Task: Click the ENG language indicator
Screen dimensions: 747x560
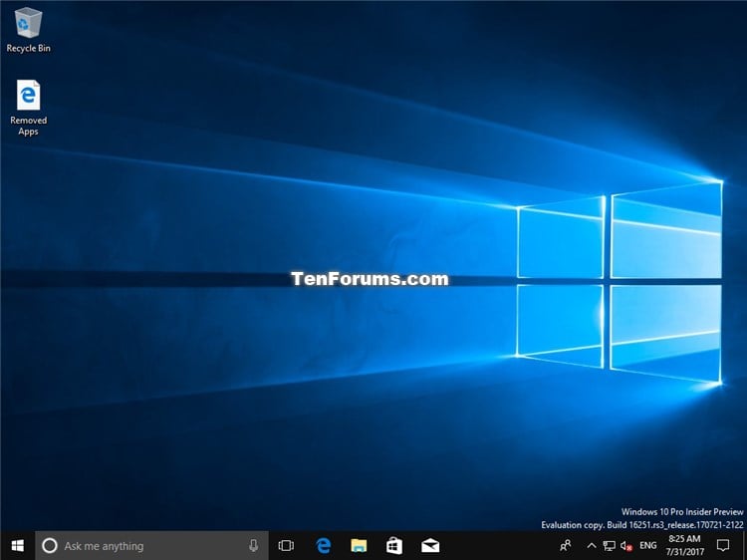Action: pos(648,545)
